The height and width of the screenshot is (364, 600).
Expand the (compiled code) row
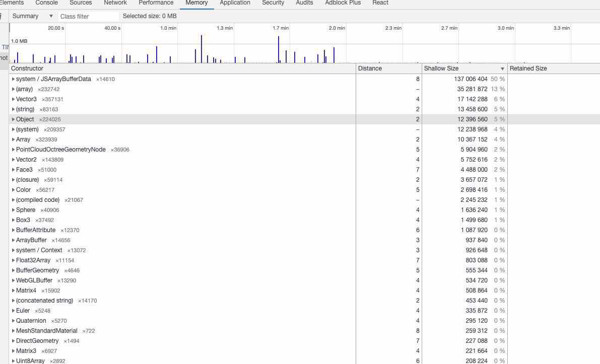click(13, 200)
